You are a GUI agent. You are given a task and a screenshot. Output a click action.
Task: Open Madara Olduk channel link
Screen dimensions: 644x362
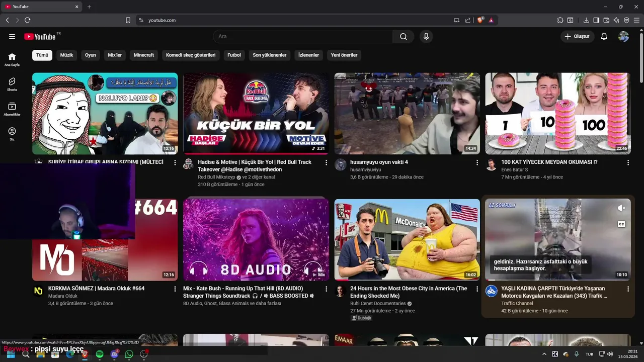[63, 296]
